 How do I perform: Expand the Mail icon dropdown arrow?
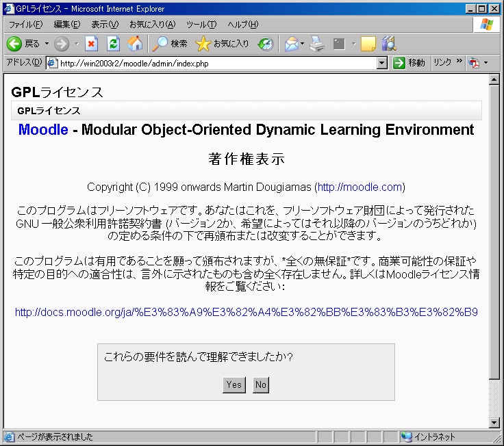tap(303, 44)
